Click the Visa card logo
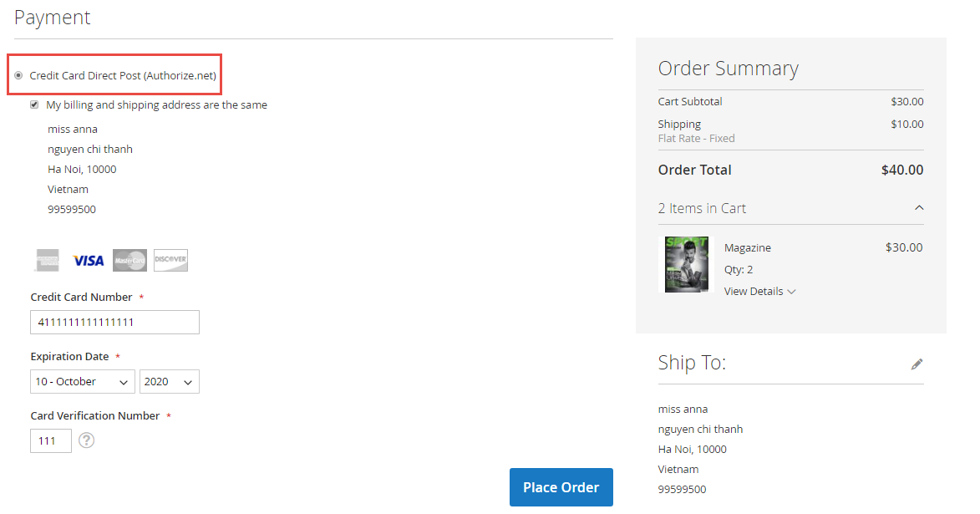 point(88,260)
